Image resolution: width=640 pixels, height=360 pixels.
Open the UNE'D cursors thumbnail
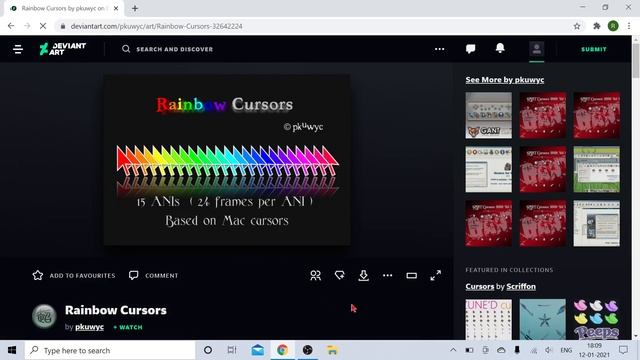click(x=488, y=320)
